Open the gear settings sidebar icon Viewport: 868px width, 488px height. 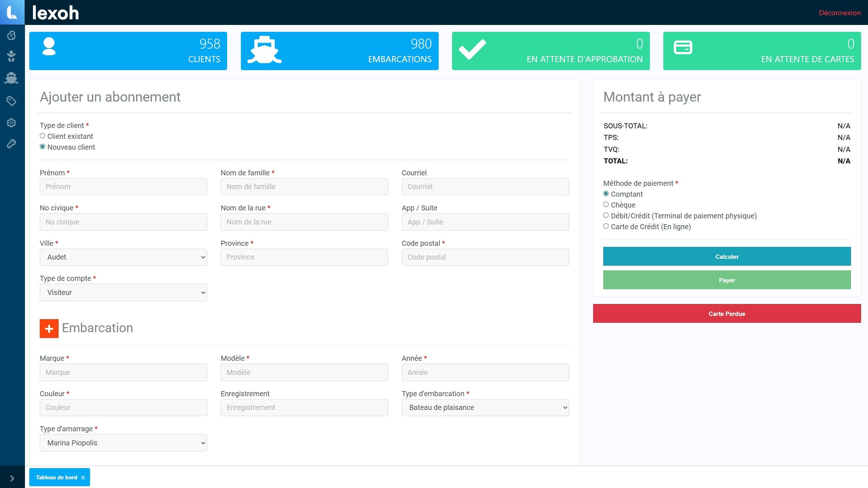point(12,123)
